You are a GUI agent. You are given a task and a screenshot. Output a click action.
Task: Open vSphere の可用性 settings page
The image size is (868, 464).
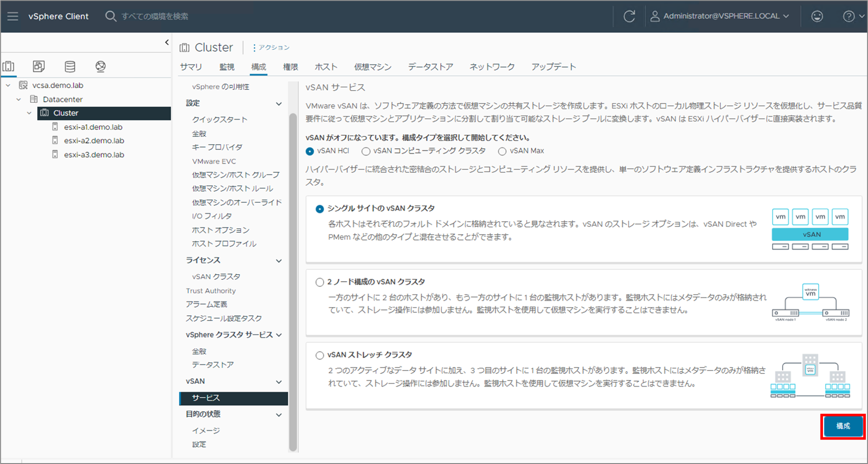(221, 87)
